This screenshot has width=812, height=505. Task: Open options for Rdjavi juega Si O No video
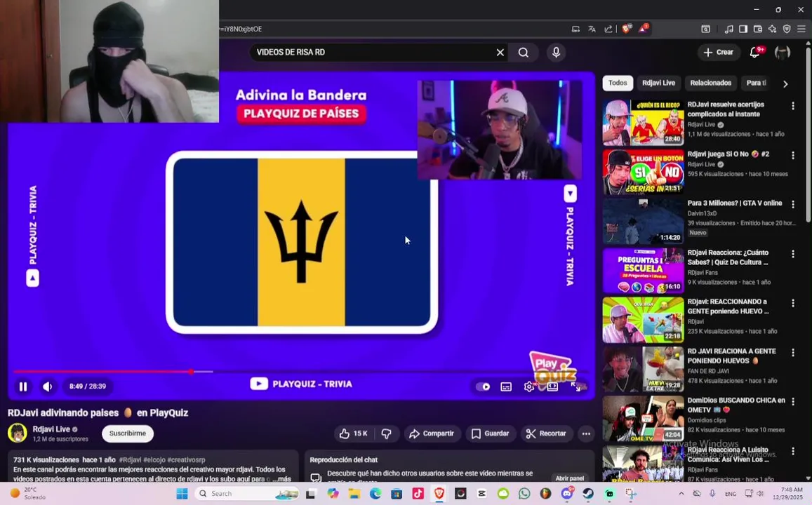[793, 155]
